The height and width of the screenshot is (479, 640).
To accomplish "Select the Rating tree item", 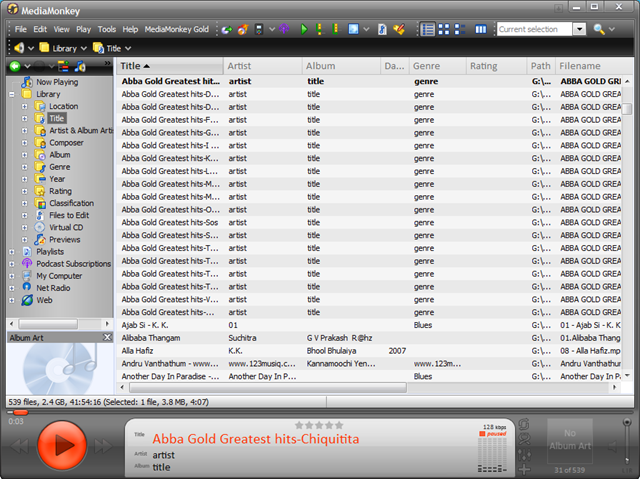I will click(60, 191).
